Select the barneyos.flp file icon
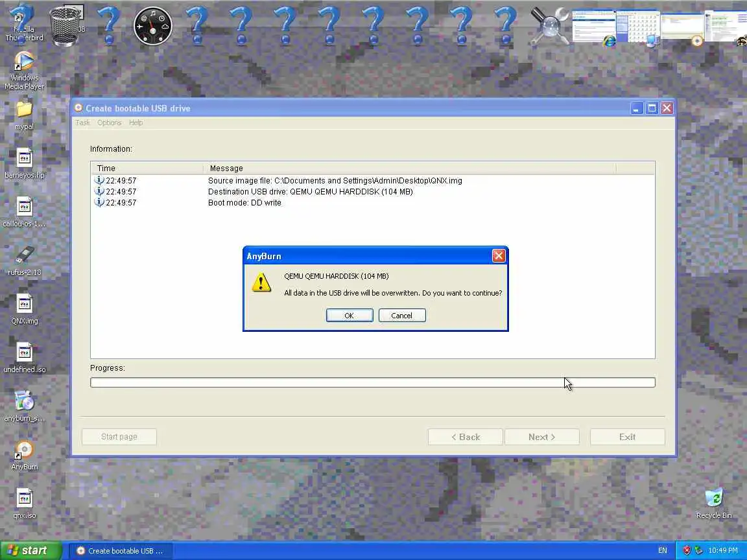747x560 pixels. 24,163
